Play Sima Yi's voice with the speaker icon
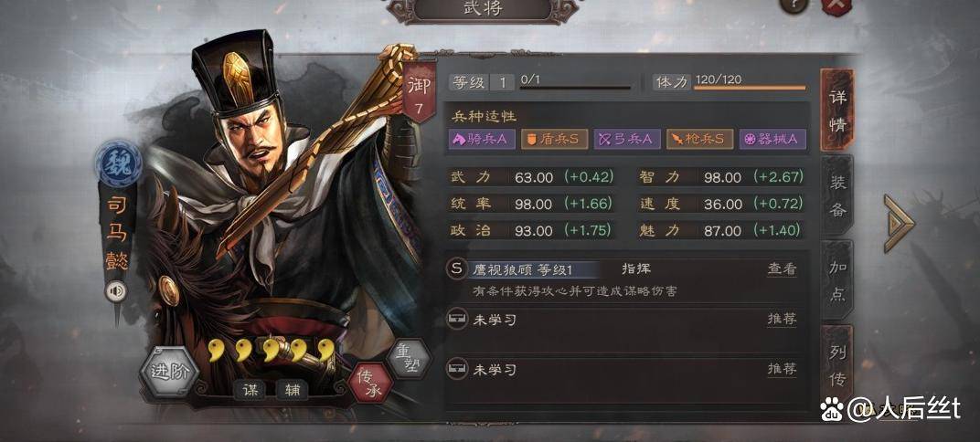The width and height of the screenshot is (980, 442). click(x=115, y=291)
